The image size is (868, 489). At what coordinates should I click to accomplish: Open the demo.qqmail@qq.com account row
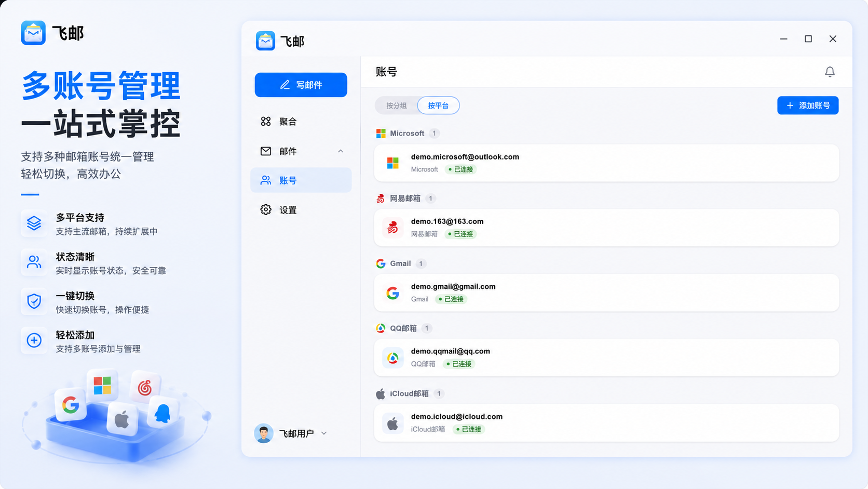tap(606, 358)
